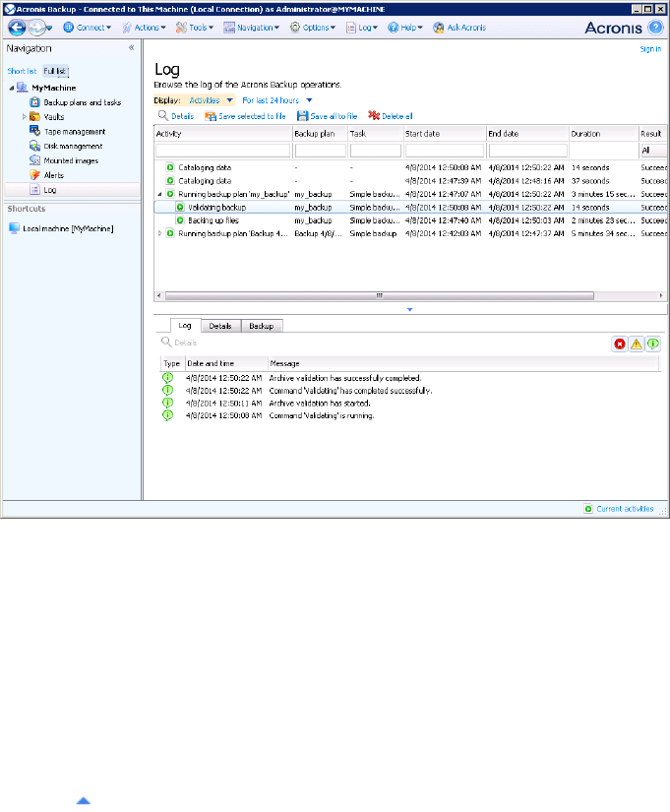Select the Details tab in lower pane
This screenshot has height=812, width=670.
coord(220,326)
